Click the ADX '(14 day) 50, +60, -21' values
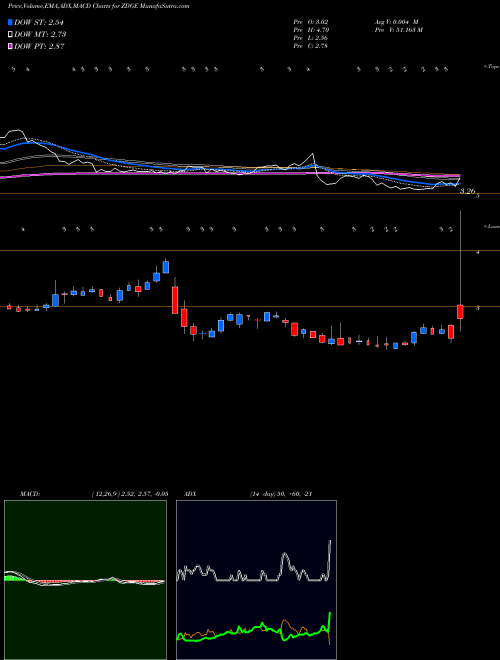Screen dimensions: 500x660 click(x=281, y=494)
